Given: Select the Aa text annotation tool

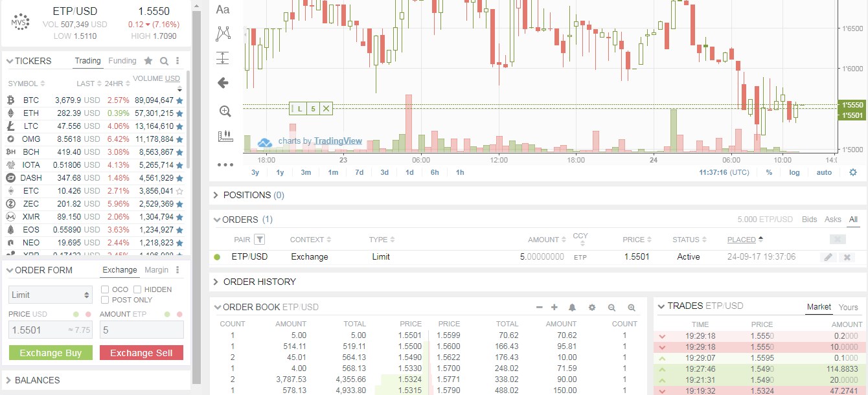Looking at the screenshot, I should click(x=223, y=10).
